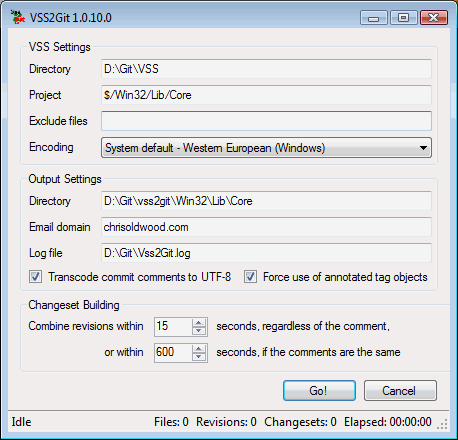The image size is (458, 440).
Task: Click the combine revisions 15 seconds field
Action: (173, 326)
